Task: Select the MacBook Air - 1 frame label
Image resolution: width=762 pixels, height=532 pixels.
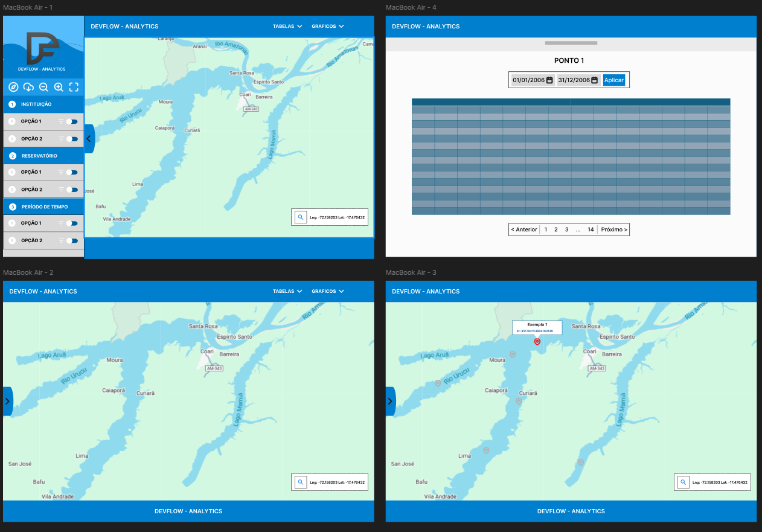Action: tap(28, 7)
